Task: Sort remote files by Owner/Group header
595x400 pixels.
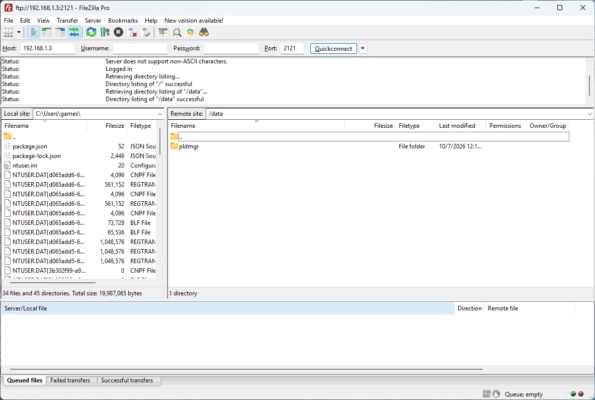Action: pos(548,126)
